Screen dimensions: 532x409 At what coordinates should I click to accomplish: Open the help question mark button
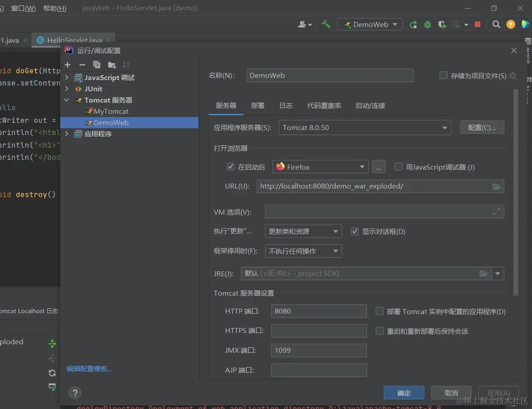pyautogui.click(x=75, y=393)
